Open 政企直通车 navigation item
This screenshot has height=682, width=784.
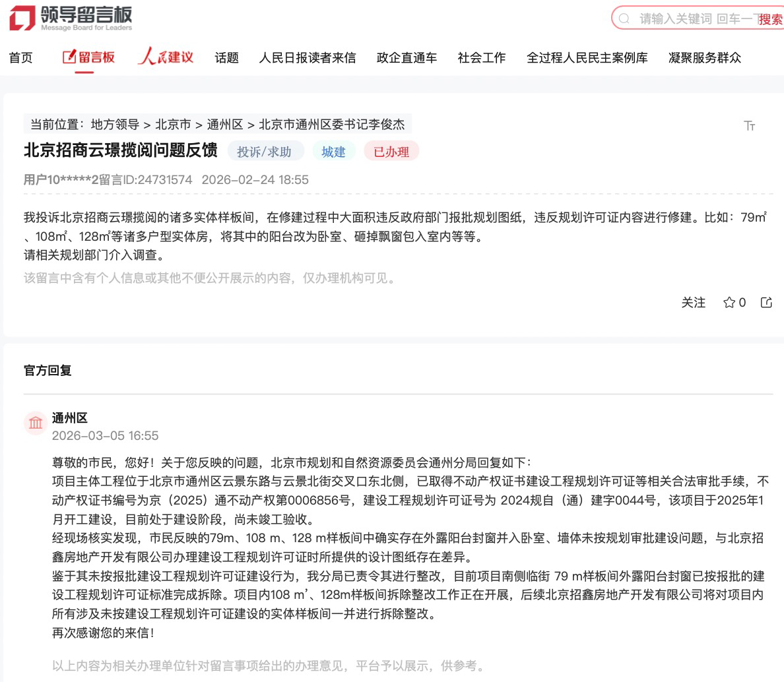(407, 58)
